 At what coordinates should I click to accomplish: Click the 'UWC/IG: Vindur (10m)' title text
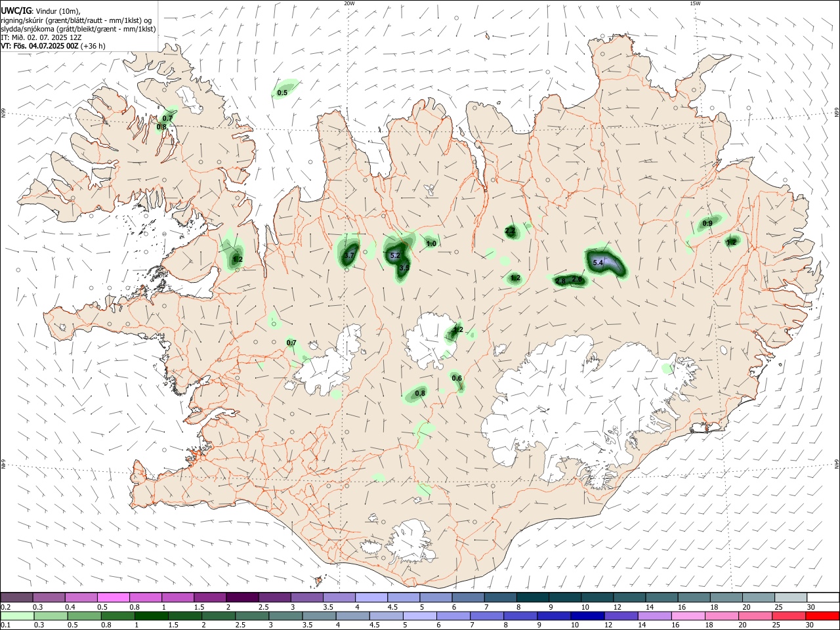(x=40, y=10)
